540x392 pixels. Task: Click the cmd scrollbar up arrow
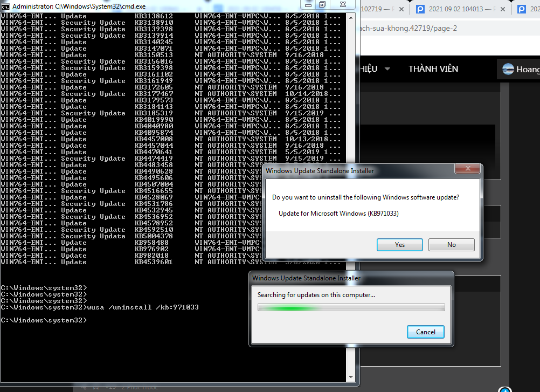pyautogui.click(x=351, y=17)
